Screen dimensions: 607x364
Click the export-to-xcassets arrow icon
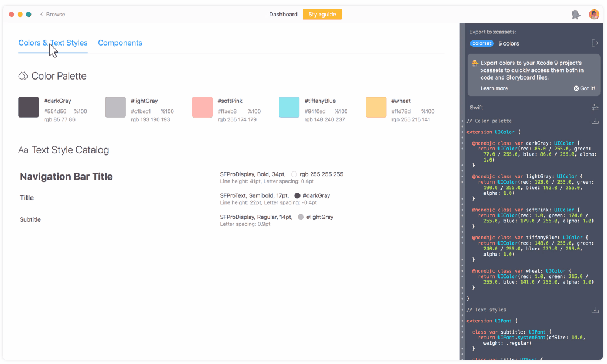click(595, 43)
